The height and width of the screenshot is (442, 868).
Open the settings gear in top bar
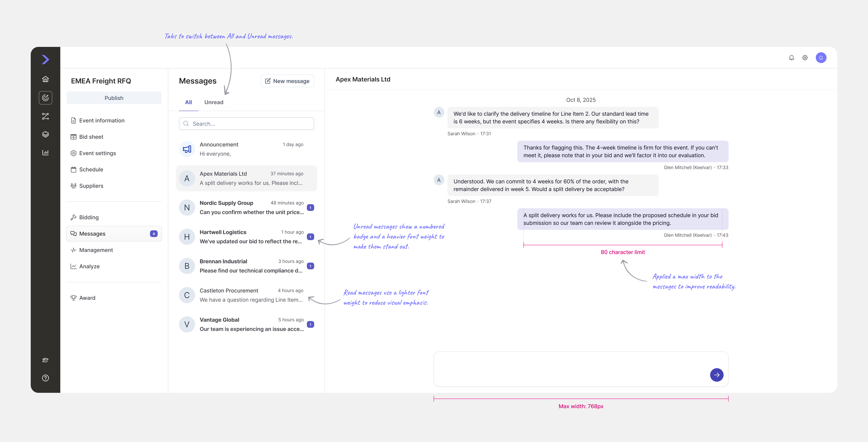[x=805, y=58]
